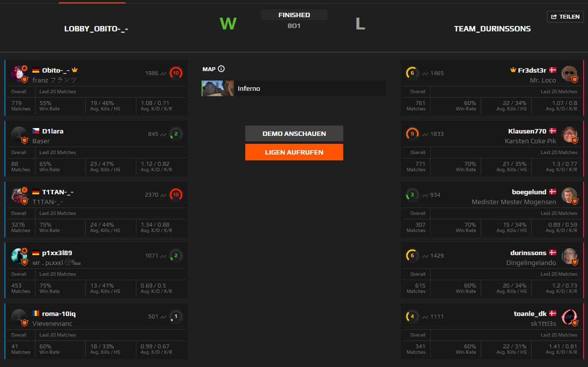Click the Inferno map name

(x=249, y=88)
